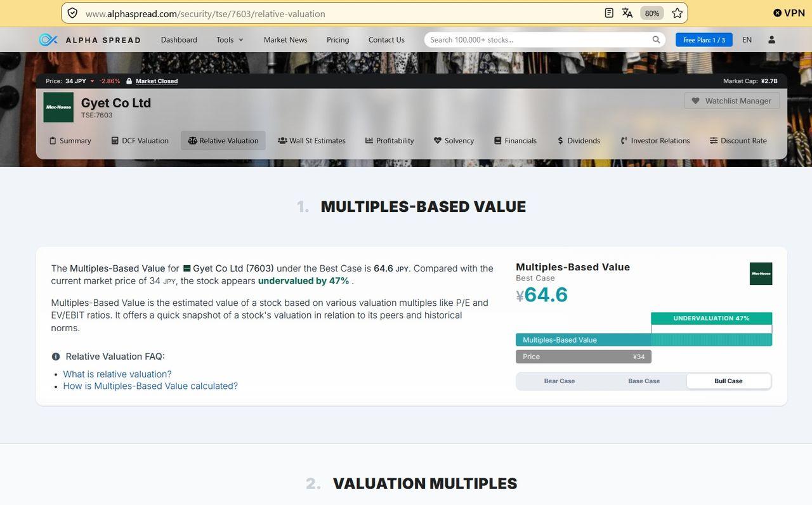Click the ¥64.6 best case value
The height and width of the screenshot is (505, 812).
tap(542, 295)
